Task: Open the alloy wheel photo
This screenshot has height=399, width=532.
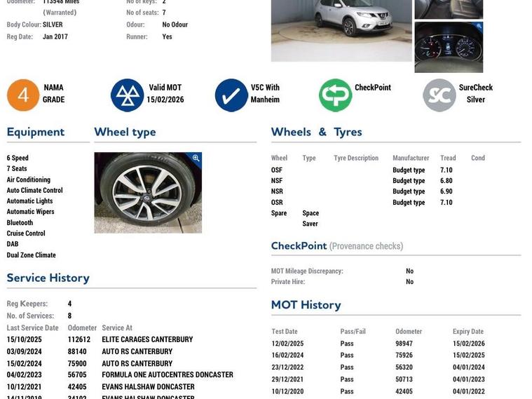Action: tap(148, 193)
